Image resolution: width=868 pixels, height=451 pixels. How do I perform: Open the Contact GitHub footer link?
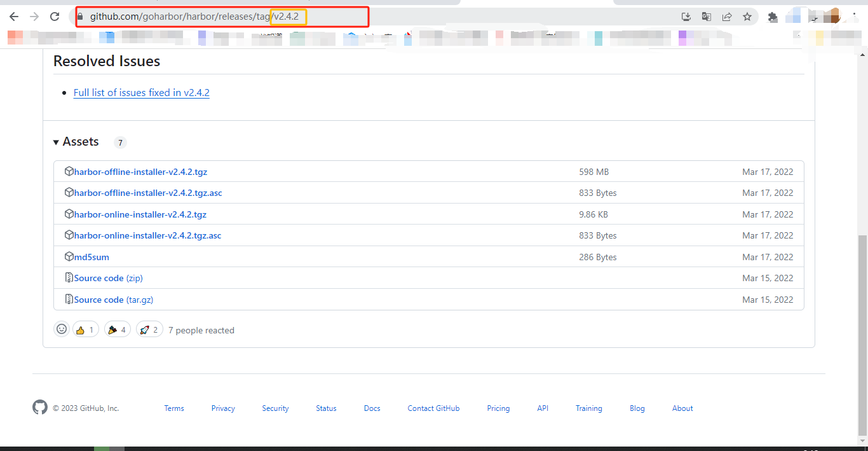[433, 408]
